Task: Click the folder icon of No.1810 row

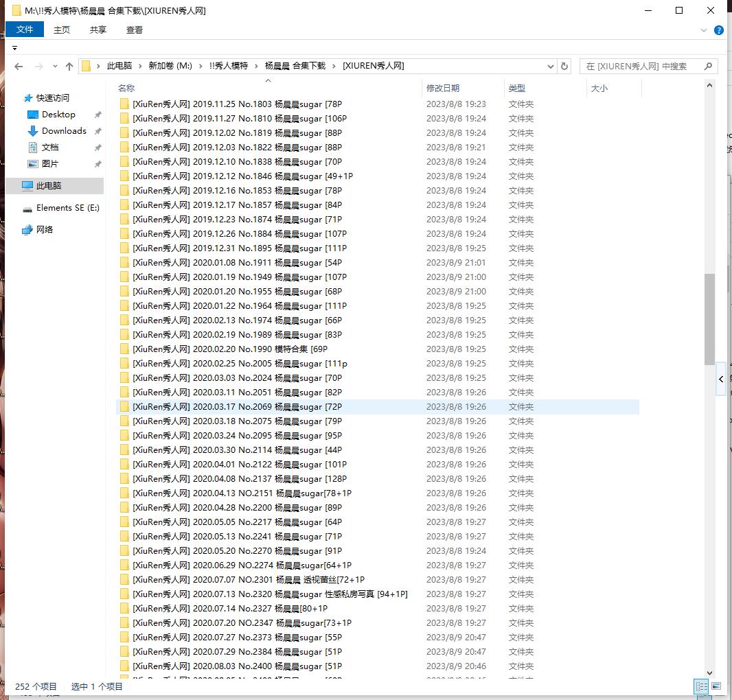Action: pyautogui.click(x=124, y=119)
